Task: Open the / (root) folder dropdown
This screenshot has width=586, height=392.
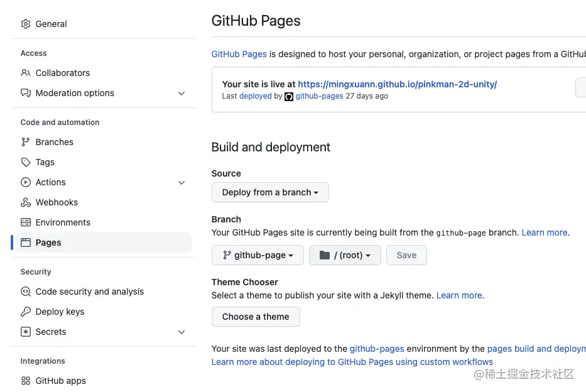Action: (x=345, y=255)
